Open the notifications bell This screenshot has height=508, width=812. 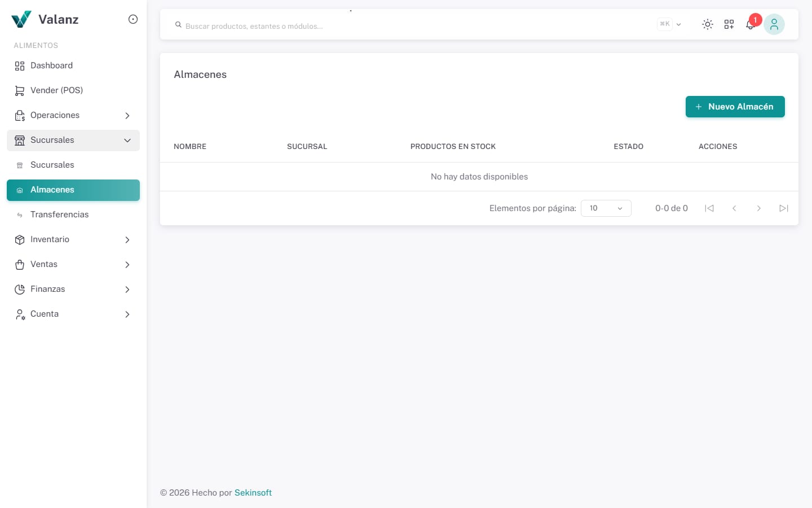[x=751, y=24]
